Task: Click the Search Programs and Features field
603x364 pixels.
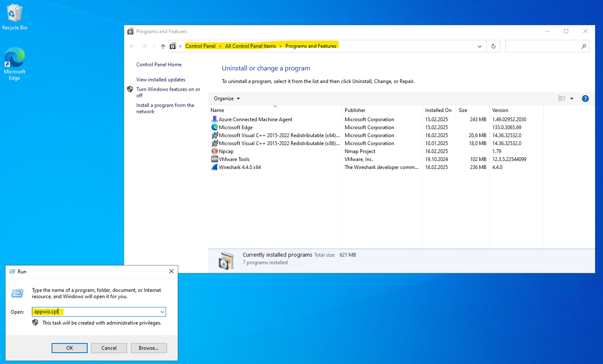Action: point(543,46)
